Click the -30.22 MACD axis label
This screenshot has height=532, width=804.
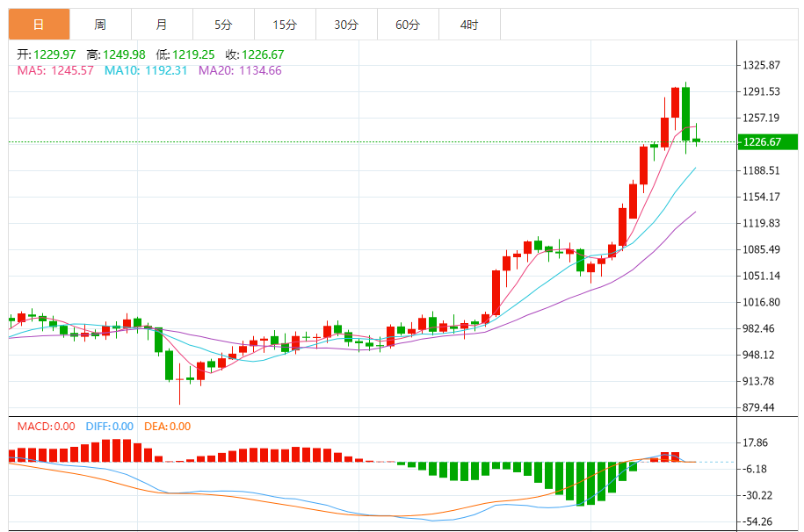[757, 496]
